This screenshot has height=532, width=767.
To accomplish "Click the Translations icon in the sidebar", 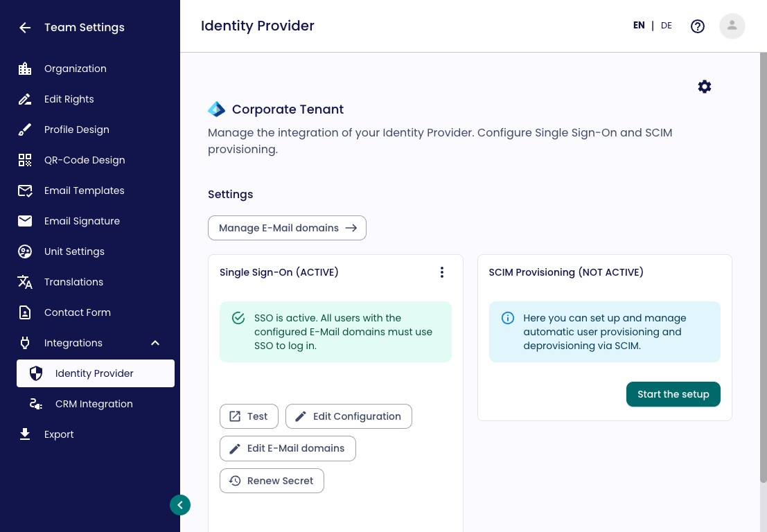I will pos(25,282).
